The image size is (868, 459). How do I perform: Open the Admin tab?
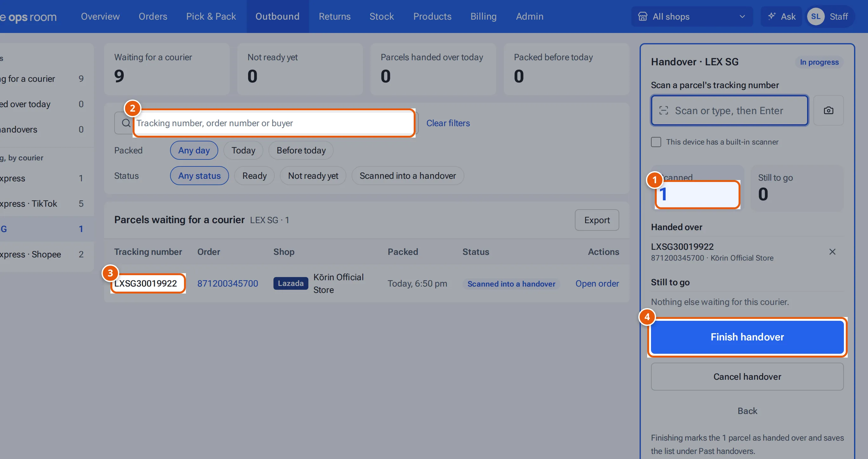tap(529, 16)
